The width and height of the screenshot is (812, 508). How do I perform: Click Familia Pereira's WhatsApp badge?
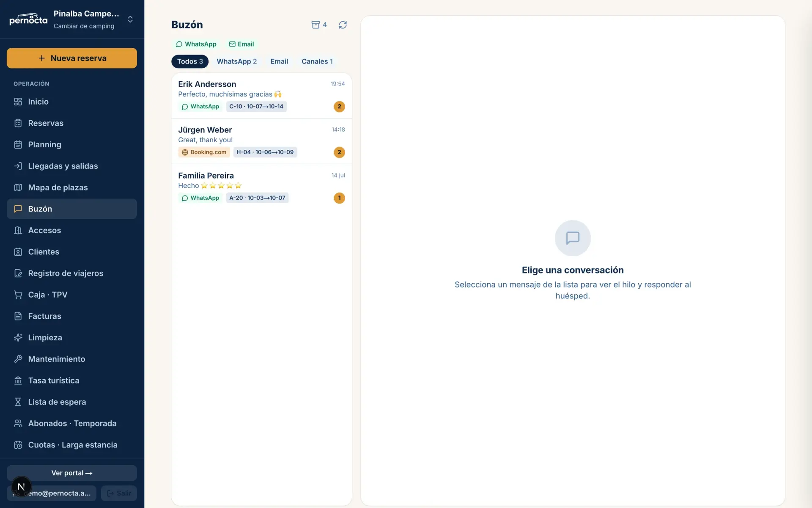click(200, 198)
